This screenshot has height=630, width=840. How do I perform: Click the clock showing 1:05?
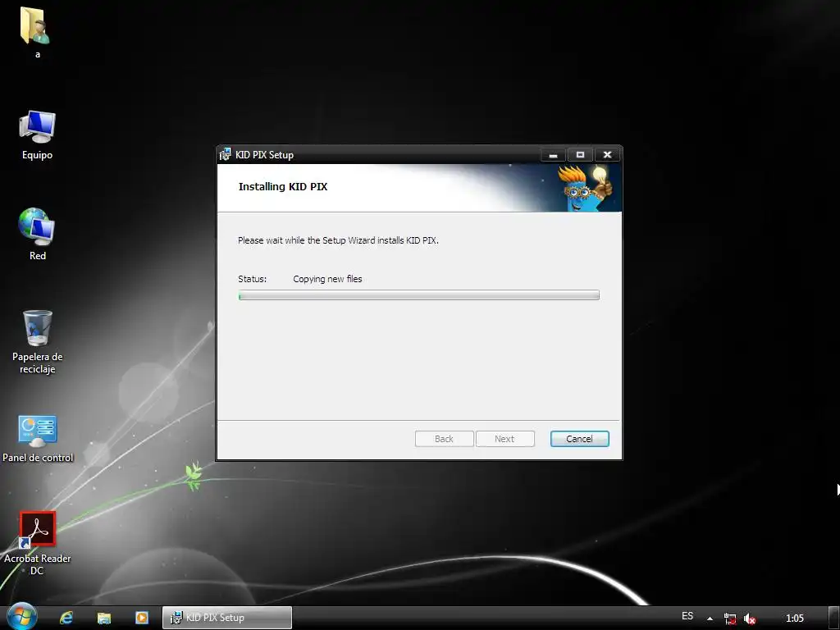pyautogui.click(x=794, y=619)
